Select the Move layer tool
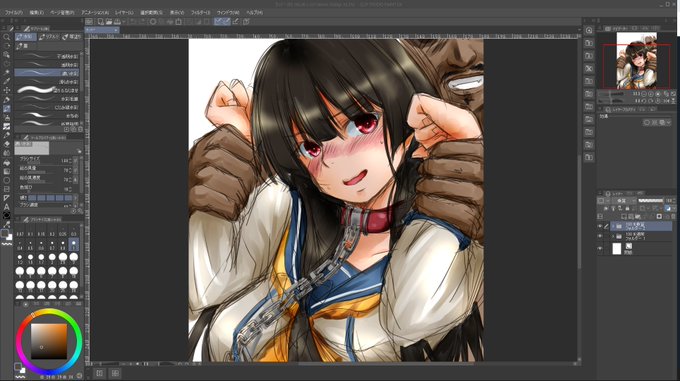The width and height of the screenshot is (680, 381). (7, 90)
